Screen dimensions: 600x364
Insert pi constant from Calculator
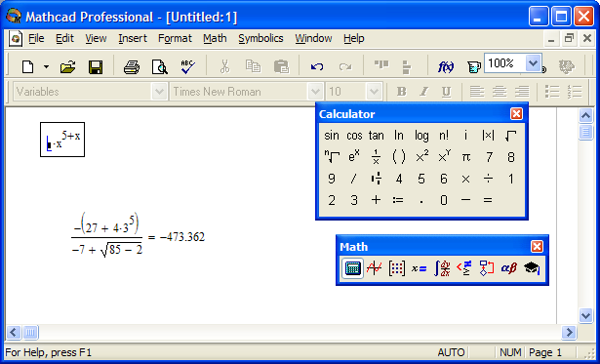(x=465, y=157)
